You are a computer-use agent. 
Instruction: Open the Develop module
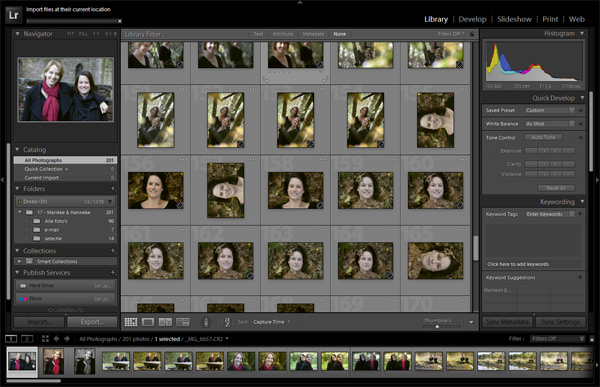(x=472, y=19)
